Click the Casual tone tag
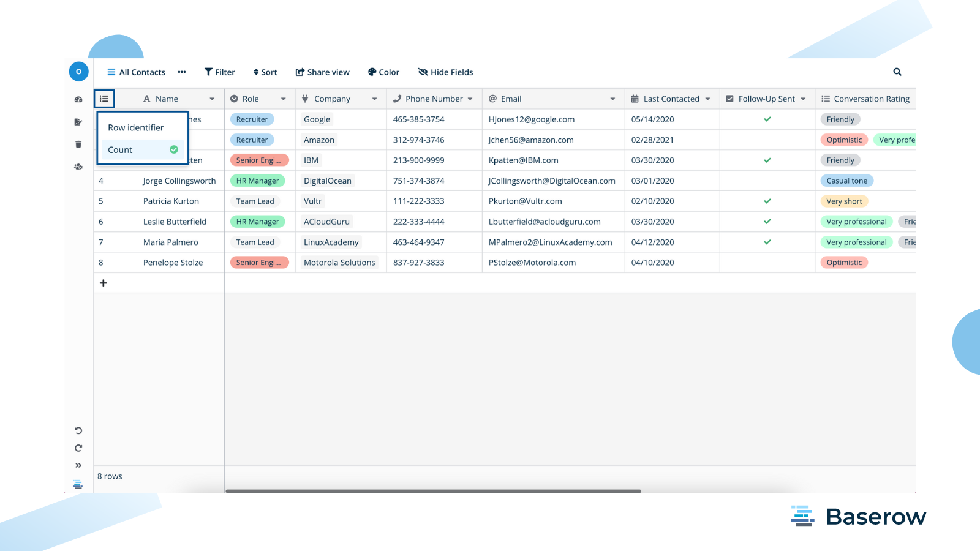Screen dimensions: 980x551 tap(847, 181)
